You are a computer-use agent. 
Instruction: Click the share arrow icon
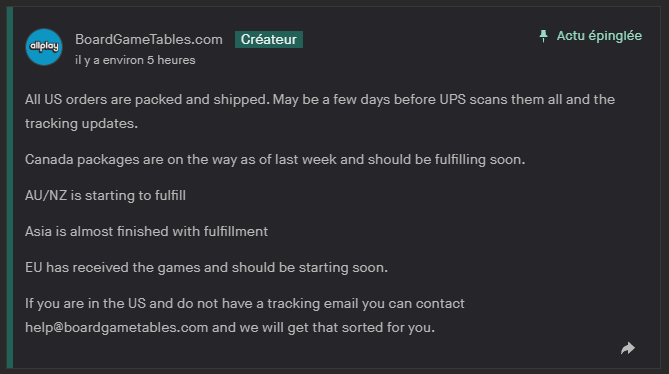628,348
